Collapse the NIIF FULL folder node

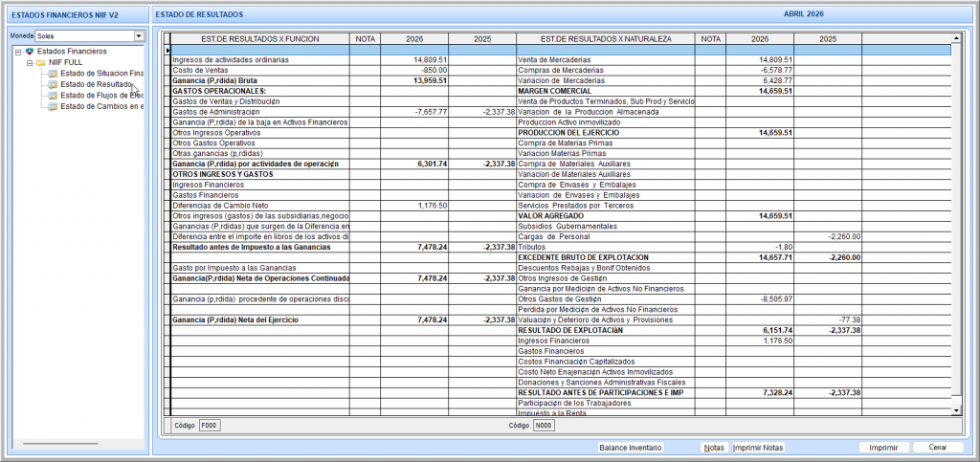pyautogui.click(x=29, y=63)
